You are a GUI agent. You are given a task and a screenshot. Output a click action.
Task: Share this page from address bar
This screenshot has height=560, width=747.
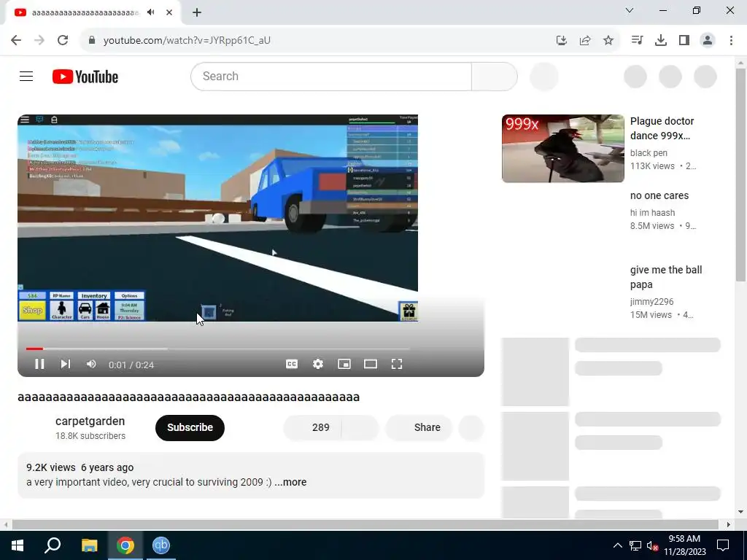tap(585, 41)
